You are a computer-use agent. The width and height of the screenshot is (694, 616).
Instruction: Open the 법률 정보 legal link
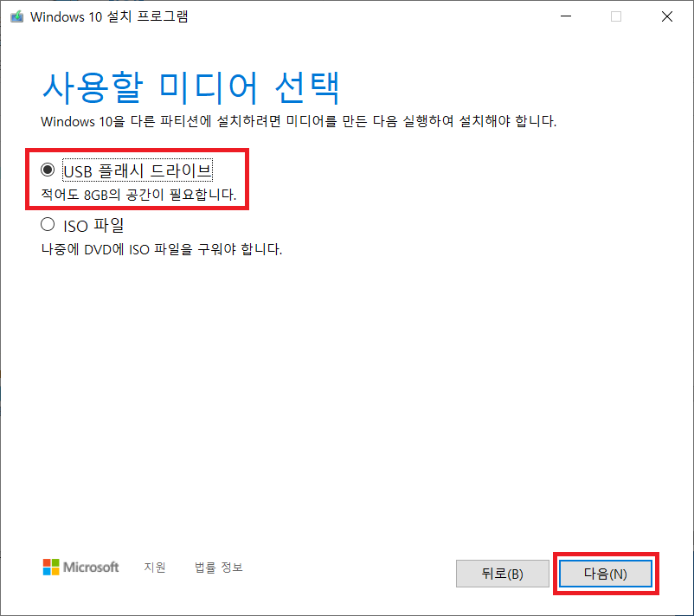point(219,568)
